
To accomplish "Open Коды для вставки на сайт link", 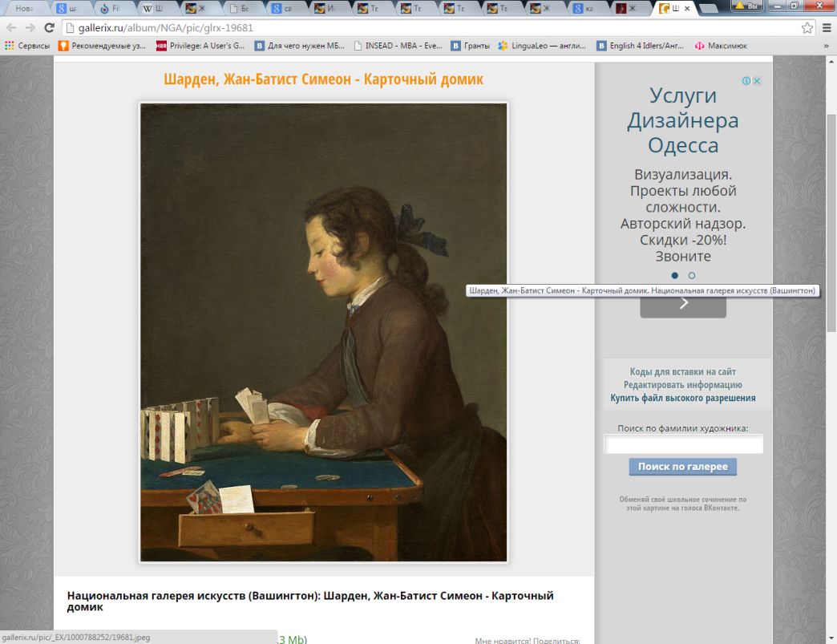I will click(x=683, y=371).
